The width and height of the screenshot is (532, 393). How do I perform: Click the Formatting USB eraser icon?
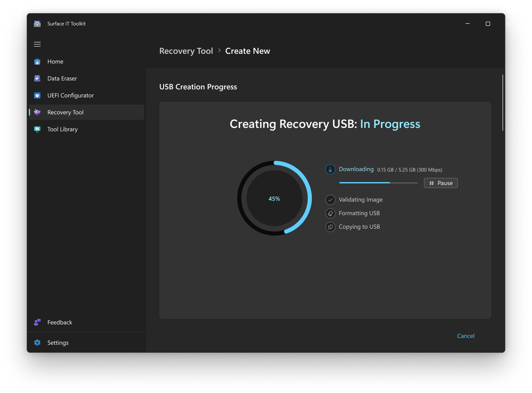(330, 213)
